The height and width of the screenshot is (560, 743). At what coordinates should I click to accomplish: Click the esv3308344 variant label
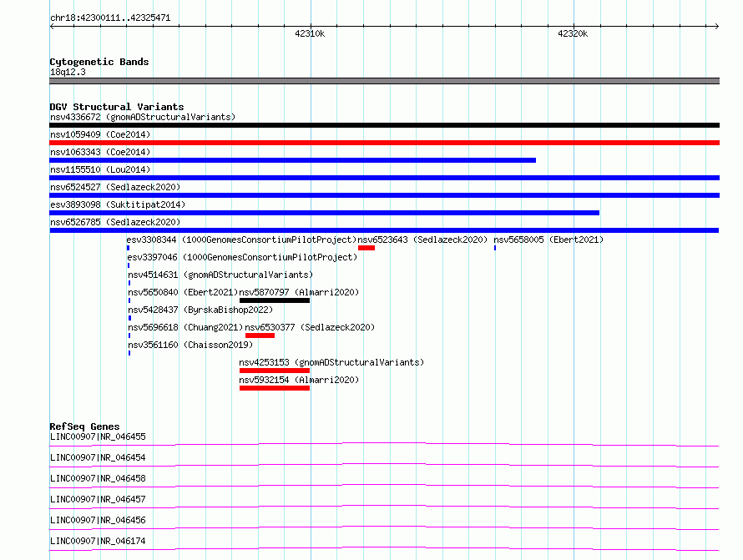(241, 240)
